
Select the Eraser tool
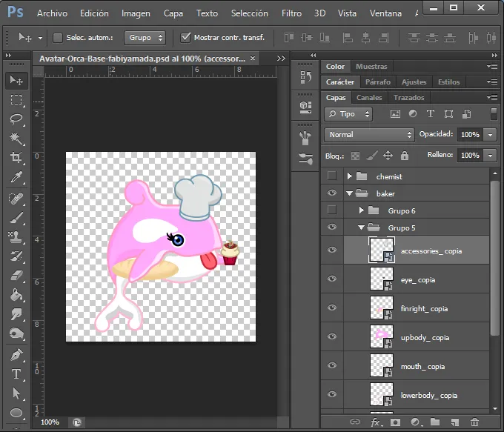click(x=16, y=276)
